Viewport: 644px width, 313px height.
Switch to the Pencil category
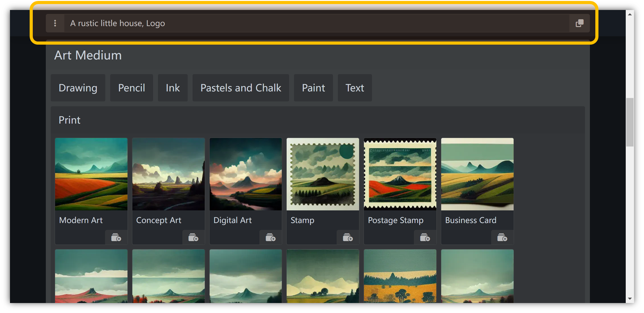[131, 88]
